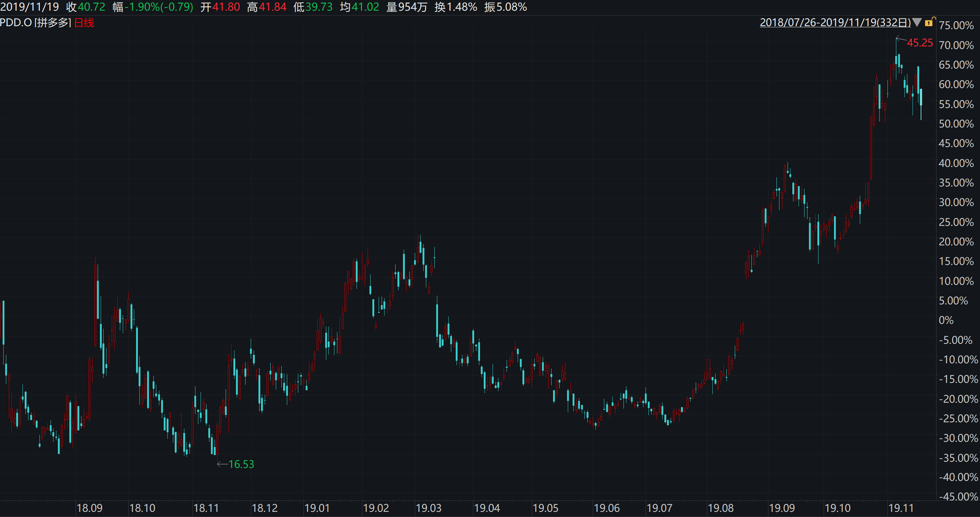Click the 量954万 volume value in header

tap(407, 7)
